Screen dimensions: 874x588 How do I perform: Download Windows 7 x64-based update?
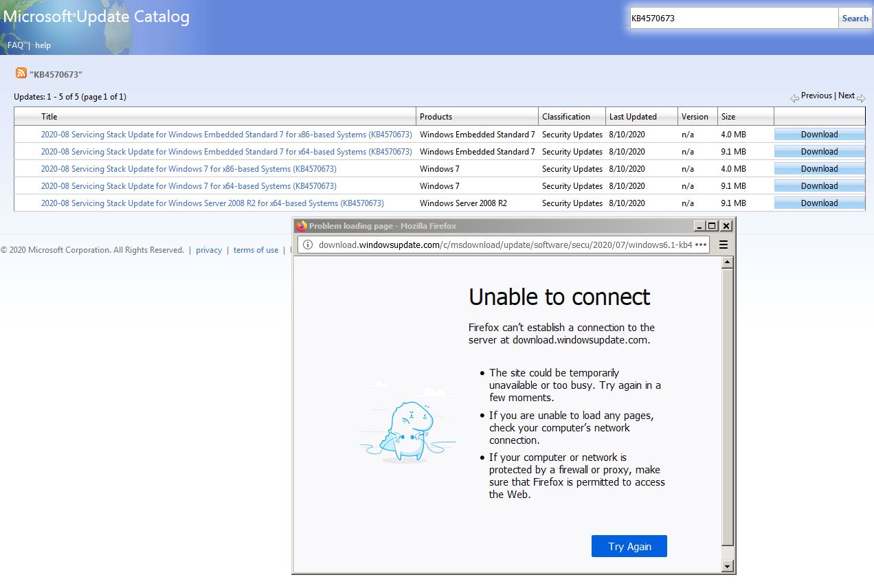[x=819, y=186]
